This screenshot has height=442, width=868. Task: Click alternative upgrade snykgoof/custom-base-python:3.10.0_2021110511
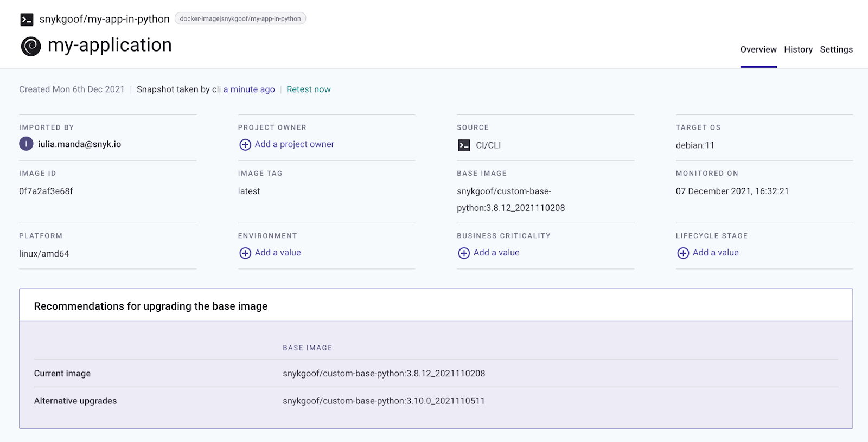click(384, 401)
